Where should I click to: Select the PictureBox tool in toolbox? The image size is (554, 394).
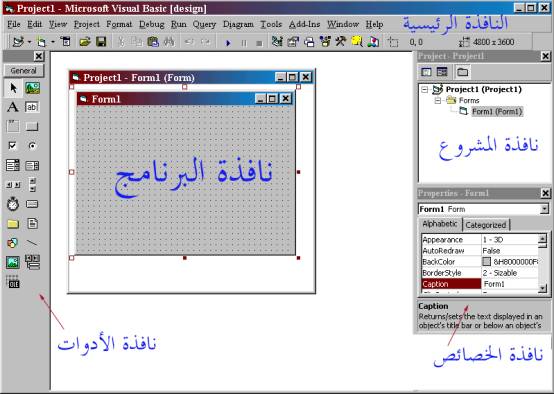coord(32,88)
